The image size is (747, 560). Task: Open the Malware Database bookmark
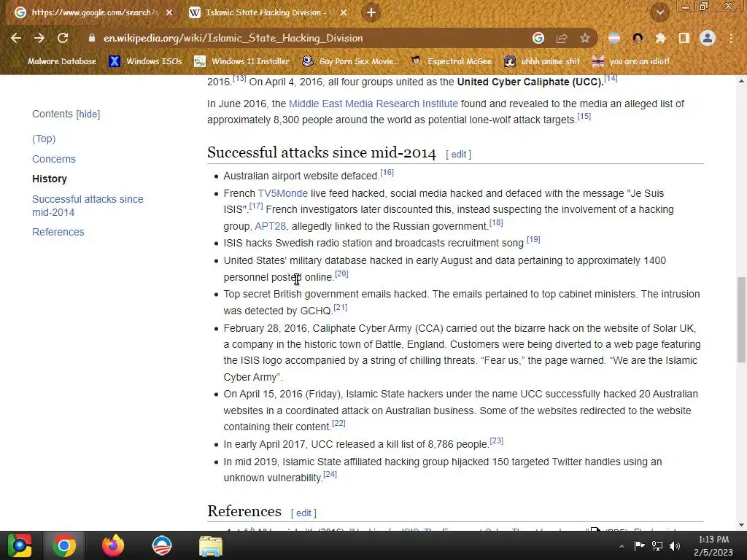click(61, 61)
